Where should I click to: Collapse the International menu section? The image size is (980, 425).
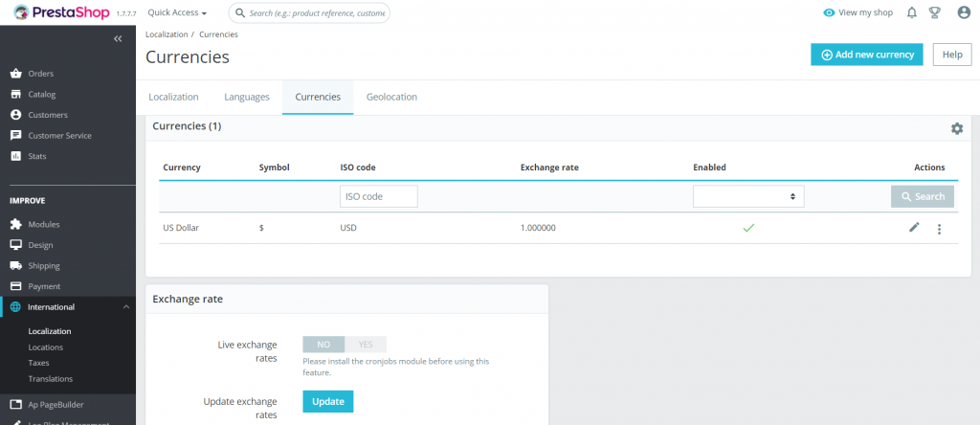(126, 307)
